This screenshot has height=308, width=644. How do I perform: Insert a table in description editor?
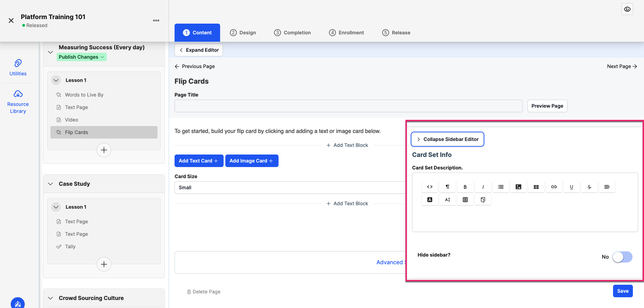pos(536,187)
